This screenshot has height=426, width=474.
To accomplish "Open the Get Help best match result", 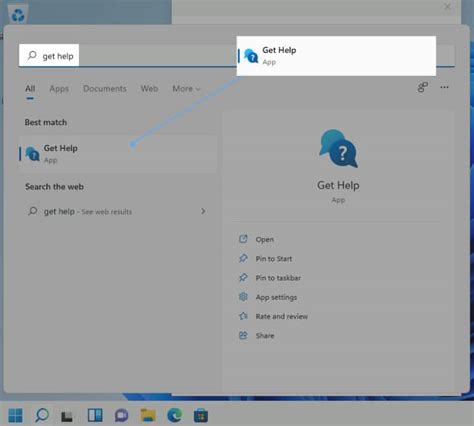I will click(118, 154).
